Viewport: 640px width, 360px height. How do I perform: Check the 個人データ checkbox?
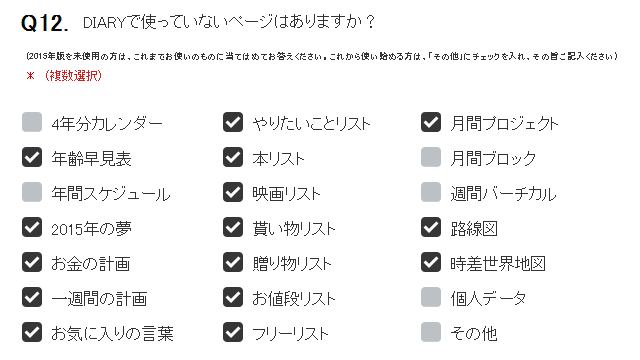tap(431, 297)
